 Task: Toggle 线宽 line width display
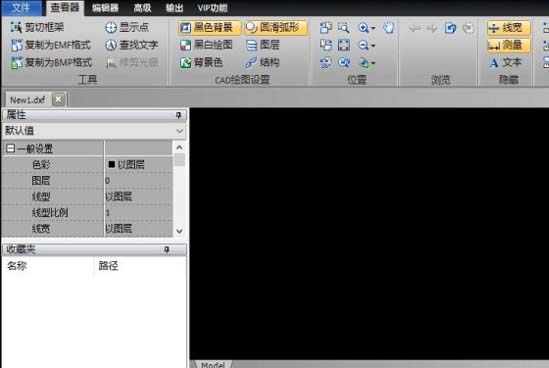point(508,28)
